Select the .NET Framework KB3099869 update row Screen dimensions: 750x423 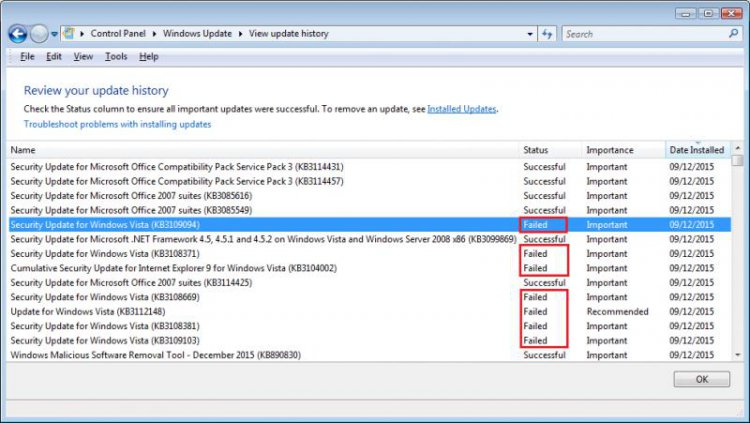(x=370, y=239)
